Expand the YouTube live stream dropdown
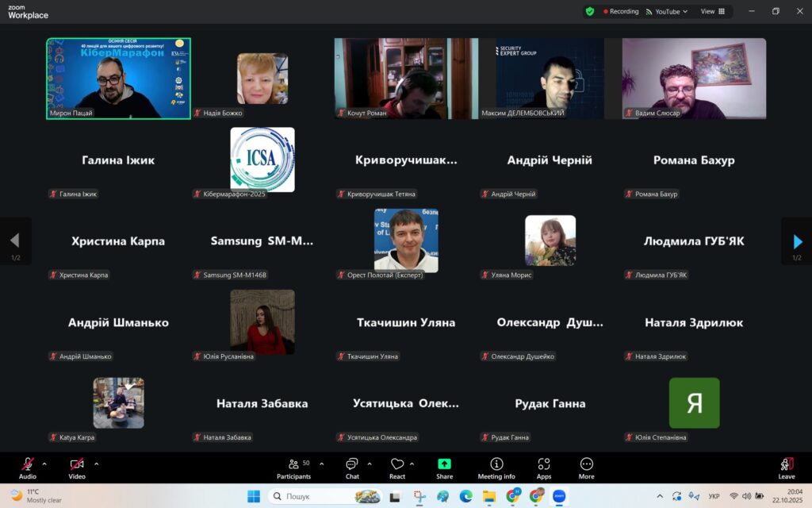Viewport: 812px width, 508px height. pyautogui.click(x=667, y=12)
